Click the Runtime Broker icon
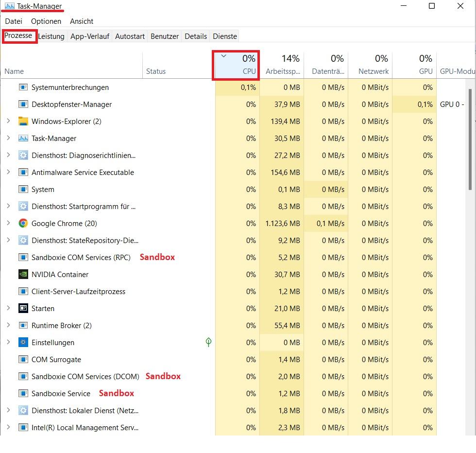 [23, 326]
